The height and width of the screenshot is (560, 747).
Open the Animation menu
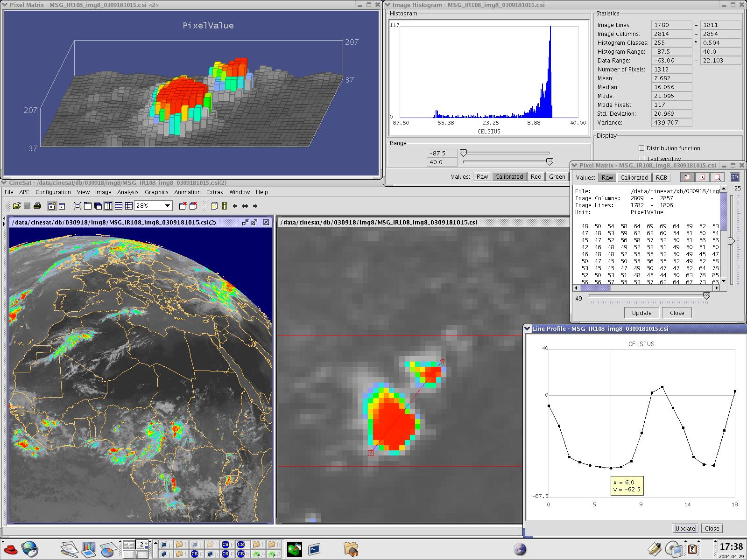pyautogui.click(x=187, y=192)
